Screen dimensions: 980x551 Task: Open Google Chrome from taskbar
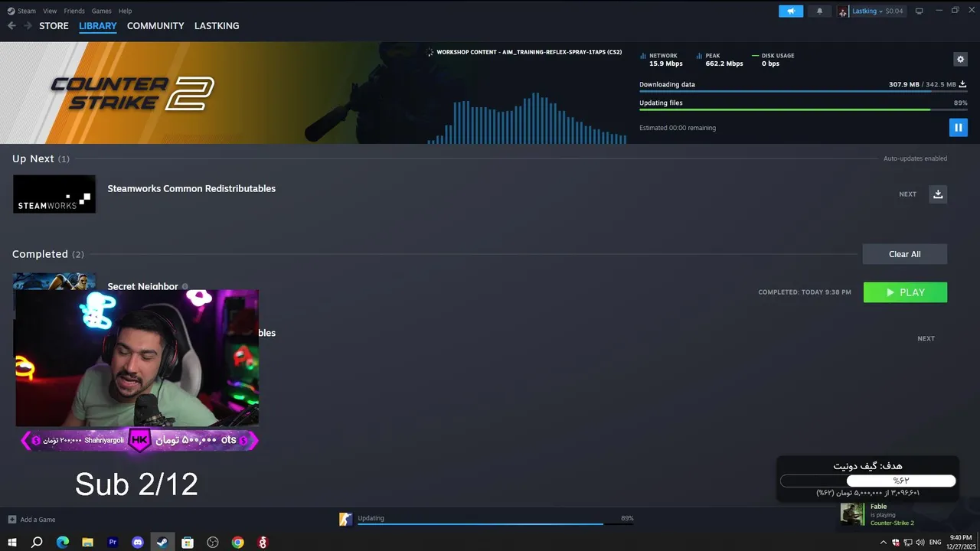point(238,543)
